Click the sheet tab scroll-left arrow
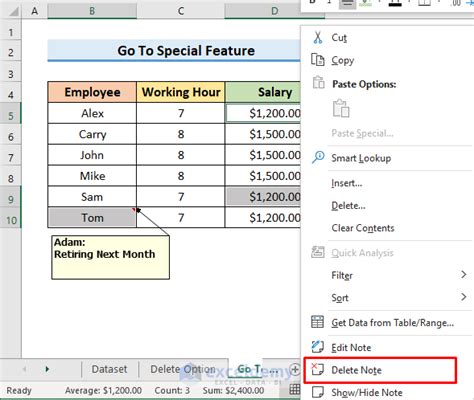This screenshot has width=474, height=400. 24,369
